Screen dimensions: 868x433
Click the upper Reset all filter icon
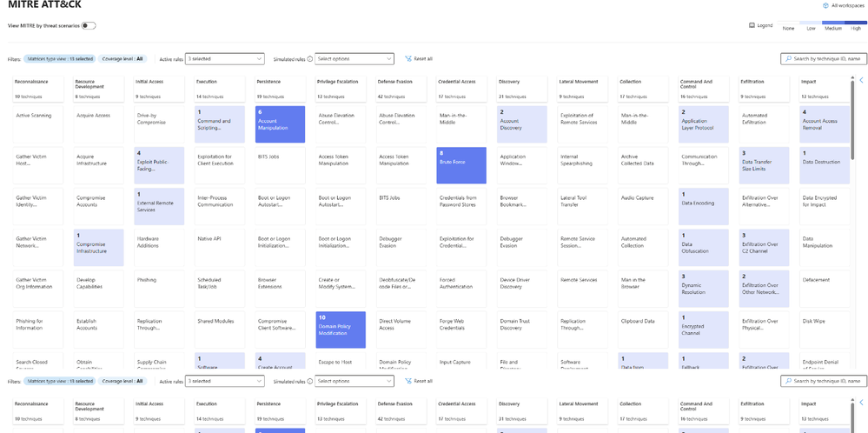click(408, 58)
